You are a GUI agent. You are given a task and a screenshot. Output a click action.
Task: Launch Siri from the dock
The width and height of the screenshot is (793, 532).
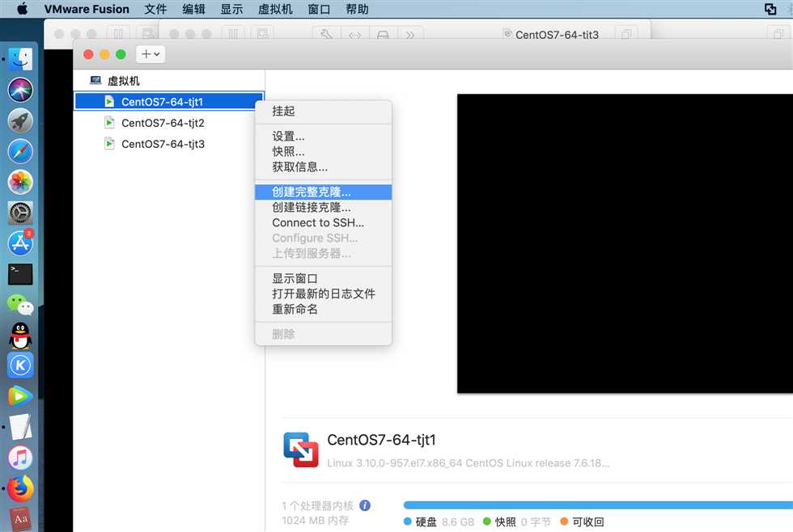20,90
